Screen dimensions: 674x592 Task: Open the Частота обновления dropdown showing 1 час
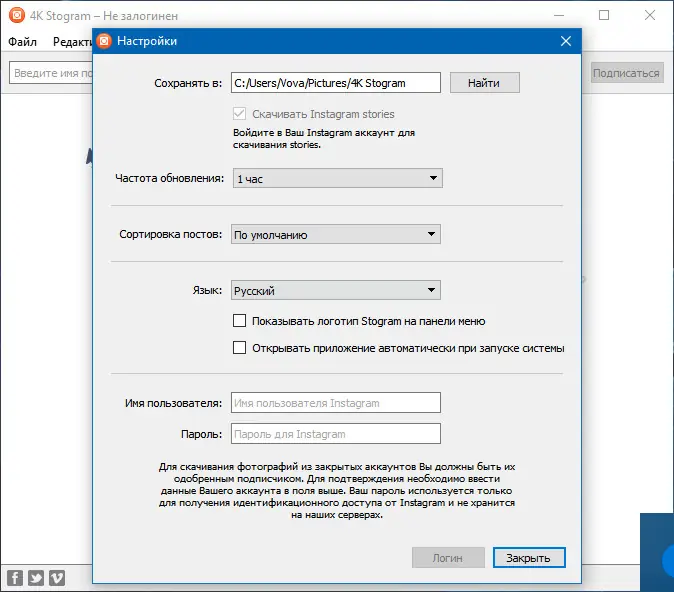tap(337, 178)
